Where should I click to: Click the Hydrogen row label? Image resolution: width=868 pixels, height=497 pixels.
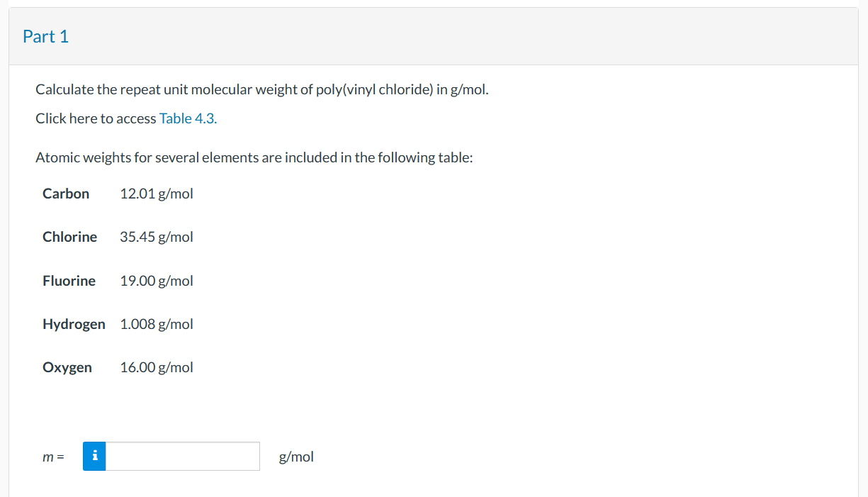[x=74, y=323]
